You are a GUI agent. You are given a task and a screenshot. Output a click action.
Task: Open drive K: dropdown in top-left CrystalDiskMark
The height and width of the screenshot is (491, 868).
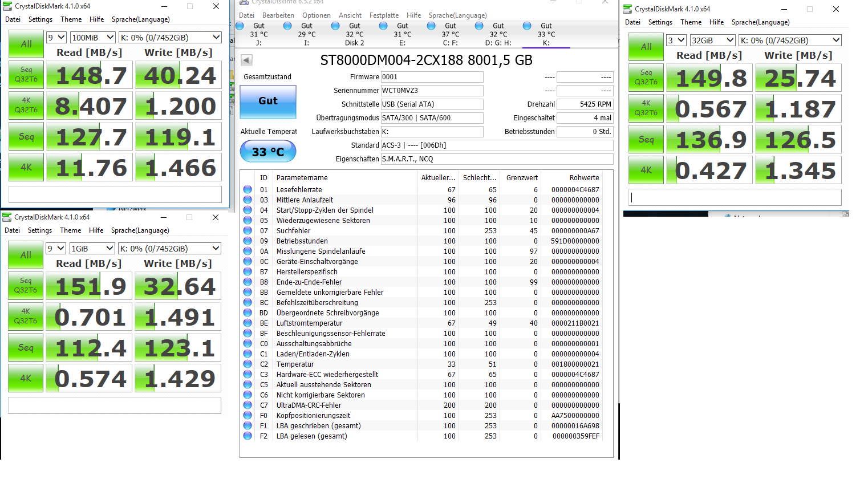170,38
